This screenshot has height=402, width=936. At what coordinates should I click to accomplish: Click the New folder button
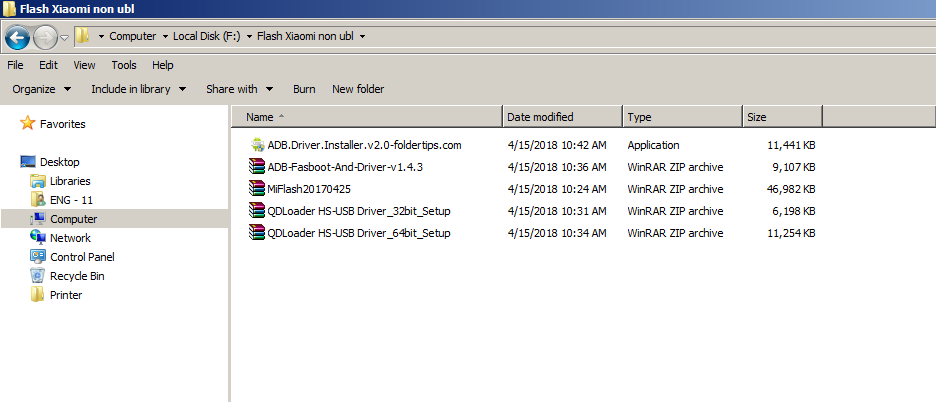point(358,89)
